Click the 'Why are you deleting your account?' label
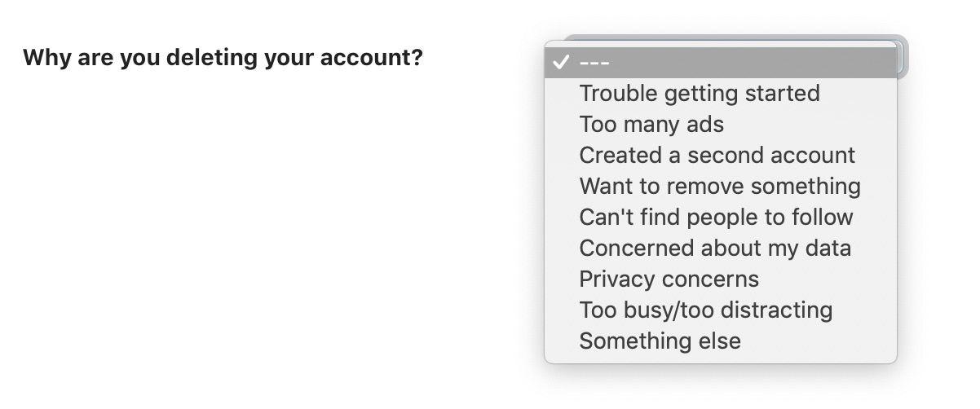The height and width of the screenshot is (409, 980). pyautogui.click(x=223, y=59)
